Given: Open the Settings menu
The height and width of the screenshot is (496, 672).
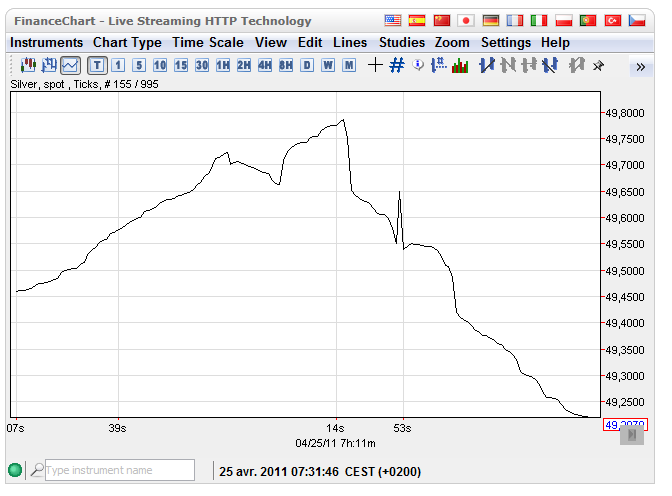Looking at the screenshot, I should tap(506, 43).
